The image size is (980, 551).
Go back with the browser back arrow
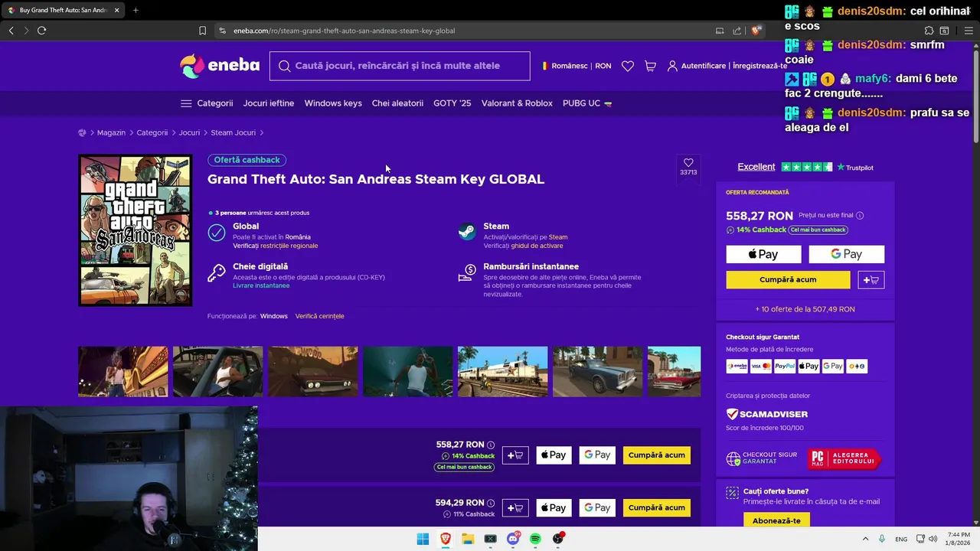pyautogui.click(x=11, y=31)
